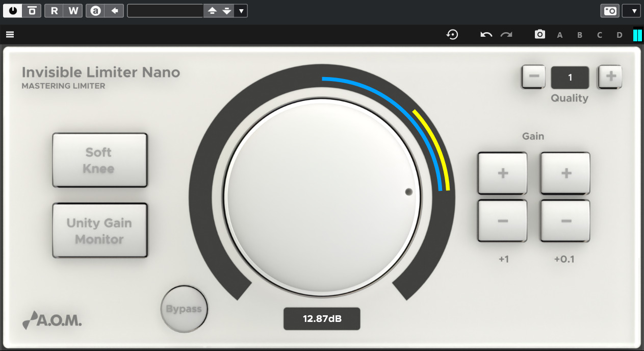Click the A.O.M. logo
This screenshot has height=351, width=644.
point(52,320)
